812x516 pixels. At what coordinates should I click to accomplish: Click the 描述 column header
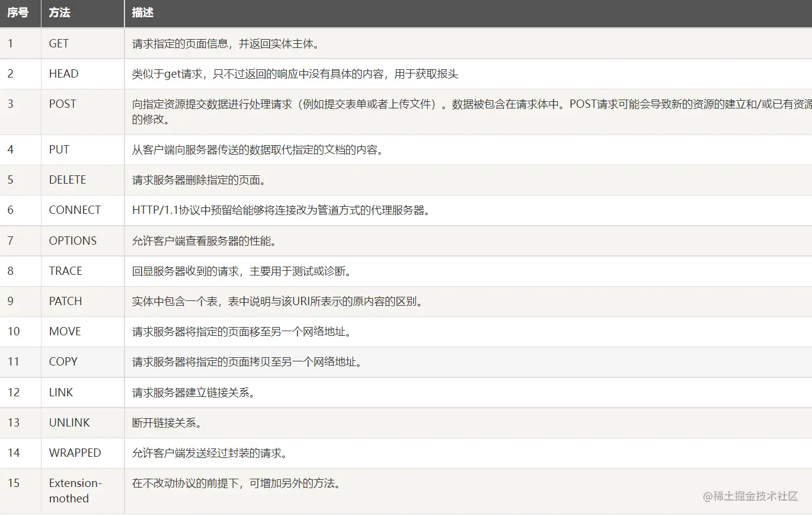tap(468, 13)
